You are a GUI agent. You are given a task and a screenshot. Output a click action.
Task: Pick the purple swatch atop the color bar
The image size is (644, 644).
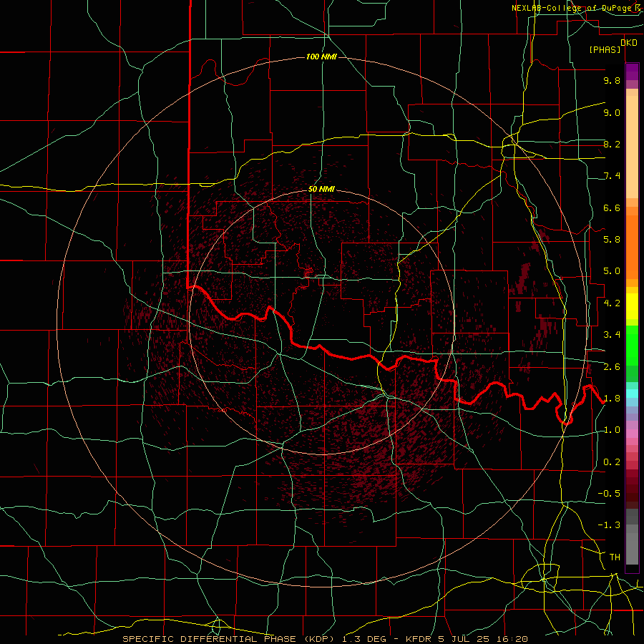coord(632,72)
